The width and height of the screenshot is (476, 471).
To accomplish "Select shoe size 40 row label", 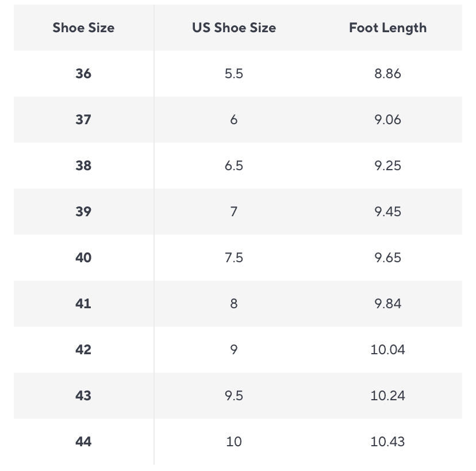I will (83, 258).
